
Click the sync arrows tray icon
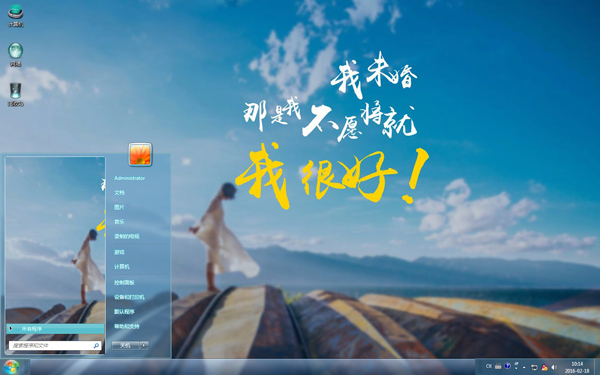[534, 367]
